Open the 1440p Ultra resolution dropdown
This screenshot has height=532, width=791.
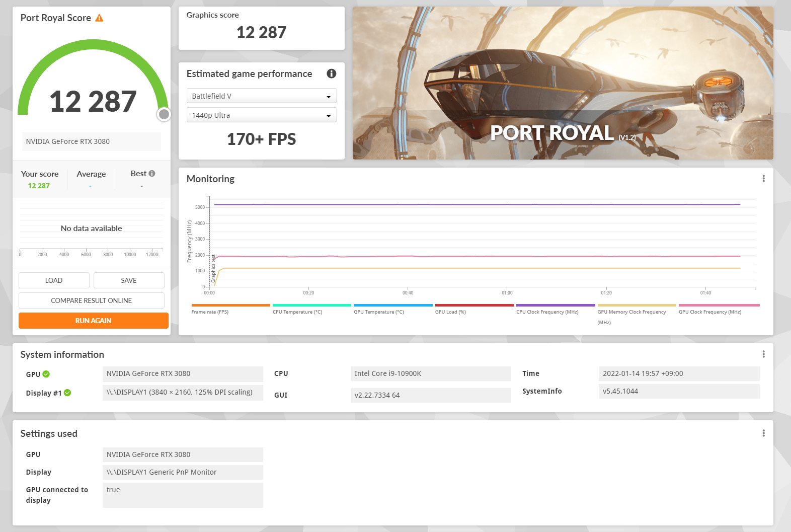261,115
